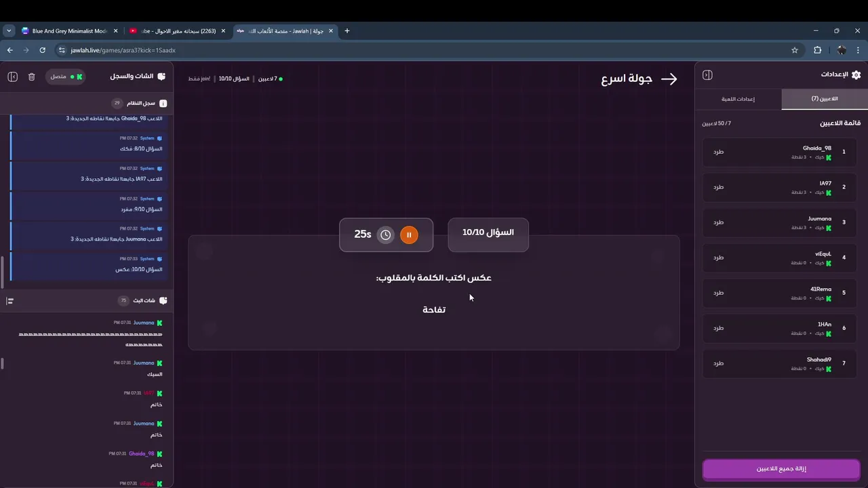Bookmark this page with the star icon

coord(795,50)
